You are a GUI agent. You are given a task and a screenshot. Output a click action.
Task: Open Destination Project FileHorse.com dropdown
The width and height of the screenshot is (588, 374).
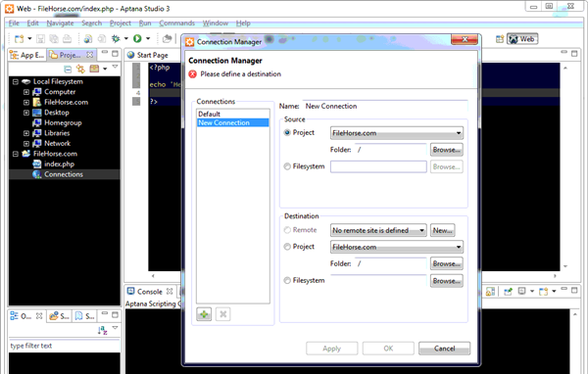pos(396,247)
